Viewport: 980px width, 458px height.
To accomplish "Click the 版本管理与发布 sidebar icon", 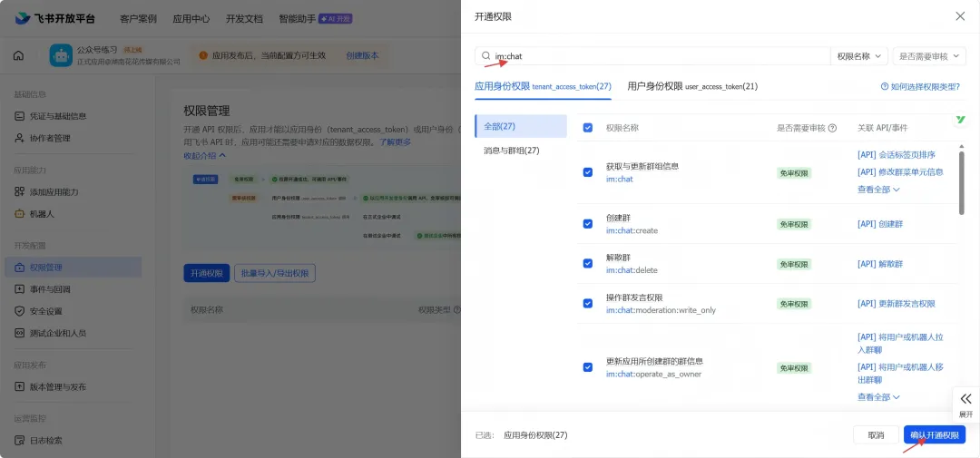I will coord(19,386).
